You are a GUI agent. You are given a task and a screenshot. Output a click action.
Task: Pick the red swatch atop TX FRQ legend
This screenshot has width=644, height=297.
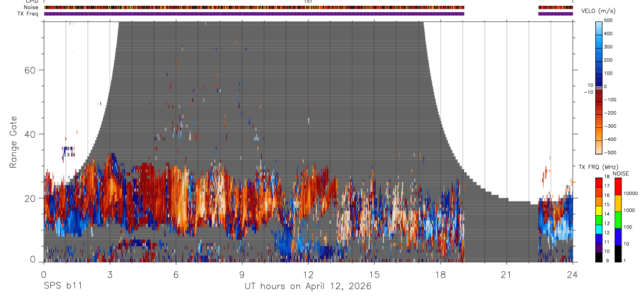[x=599, y=182]
